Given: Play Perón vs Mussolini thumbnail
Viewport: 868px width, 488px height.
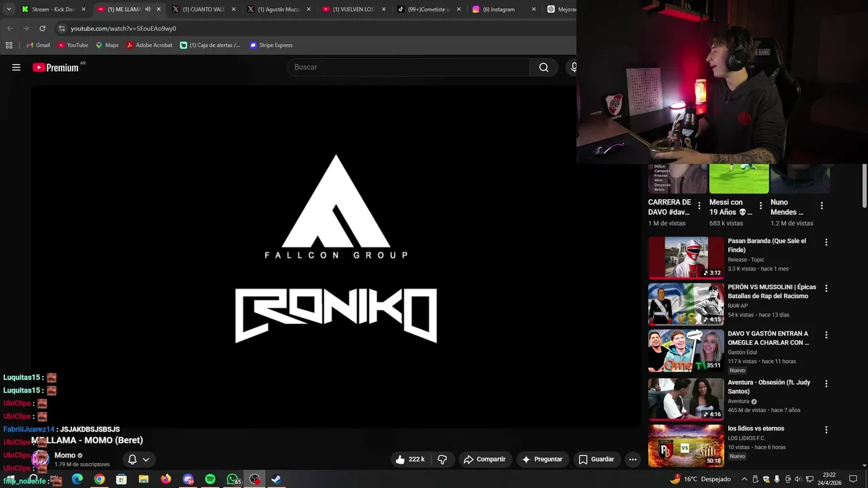Looking at the screenshot, I should pos(686,304).
